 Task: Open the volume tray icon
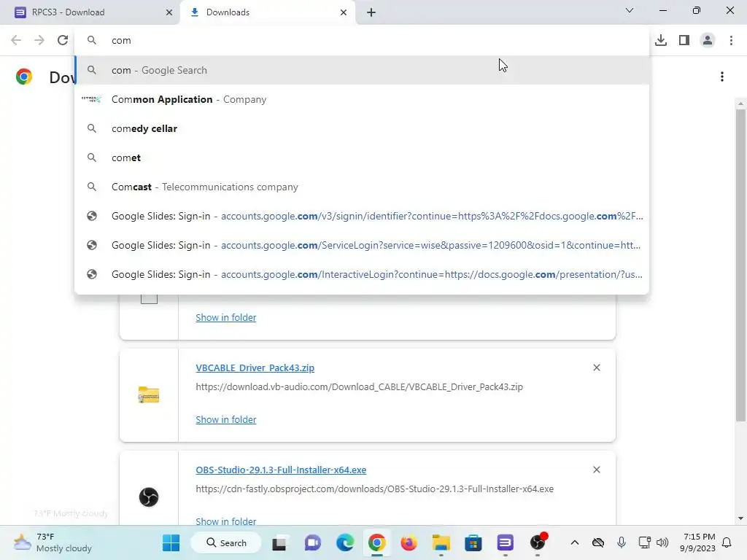pos(662,542)
